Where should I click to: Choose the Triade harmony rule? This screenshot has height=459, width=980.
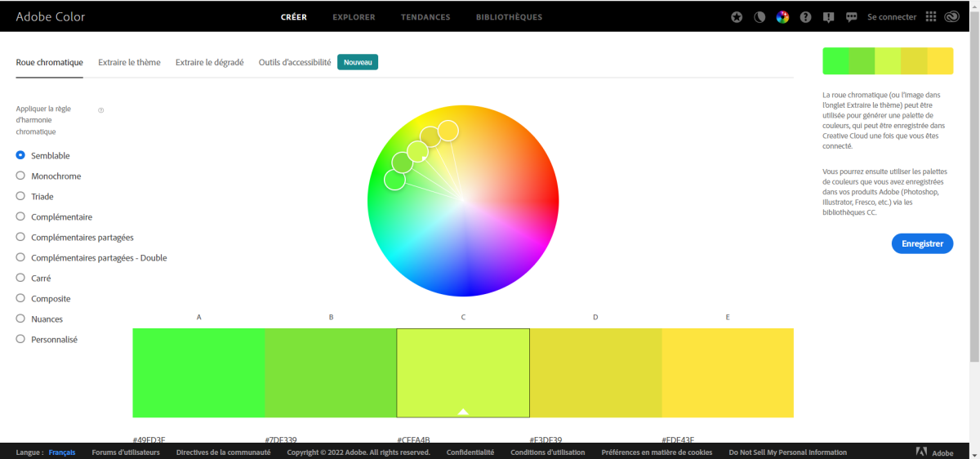coord(21,196)
